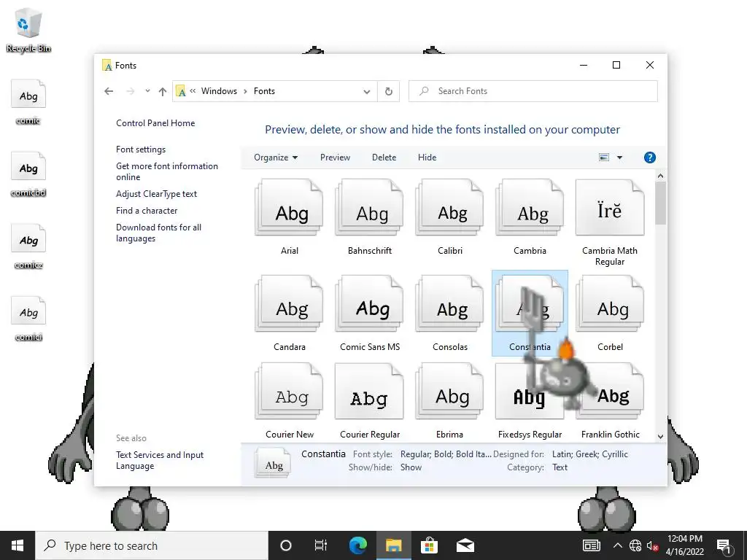Click Hide in the toolbar
Viewport: 747px width, 560px height.
pos(427,157)
